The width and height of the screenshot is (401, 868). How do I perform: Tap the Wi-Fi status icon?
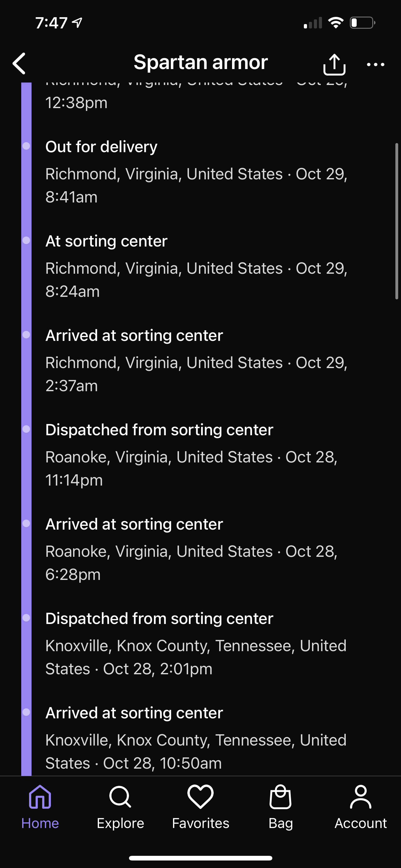335,23
